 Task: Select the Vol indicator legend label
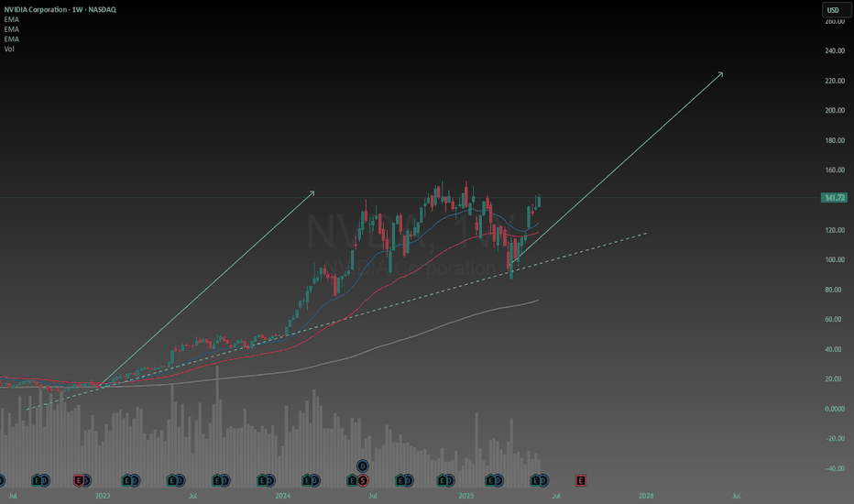point(9,49)
